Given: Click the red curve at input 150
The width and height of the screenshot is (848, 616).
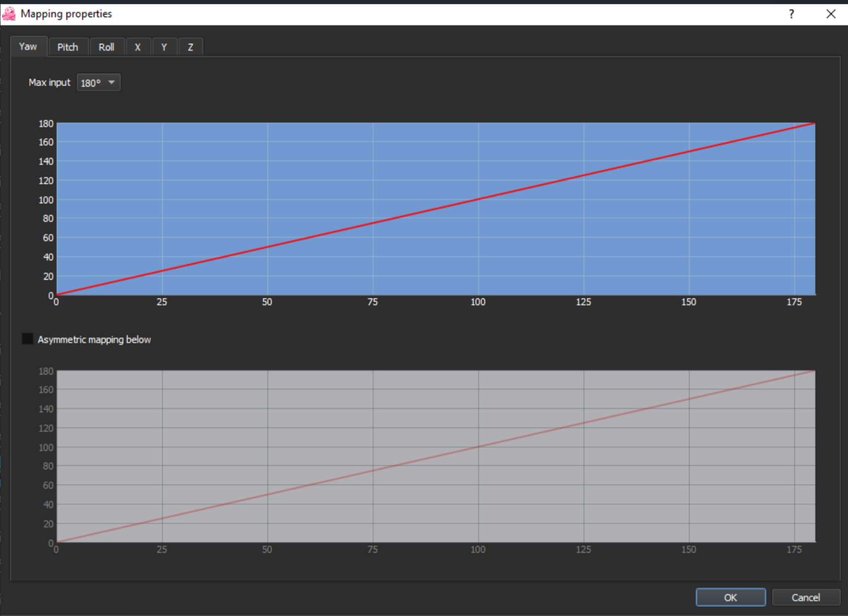Looking at the screenshot, I should 689,151.
